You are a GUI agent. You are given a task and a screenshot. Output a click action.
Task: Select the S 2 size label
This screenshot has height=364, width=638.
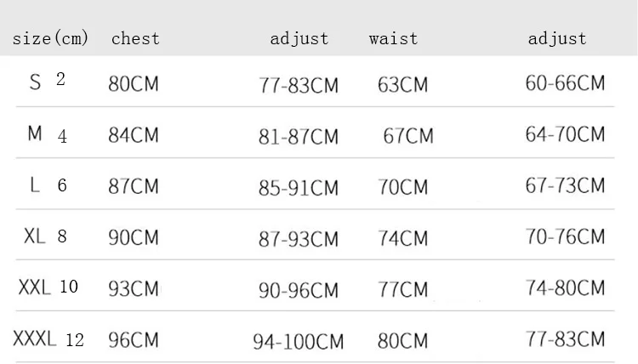click(48, 82)
